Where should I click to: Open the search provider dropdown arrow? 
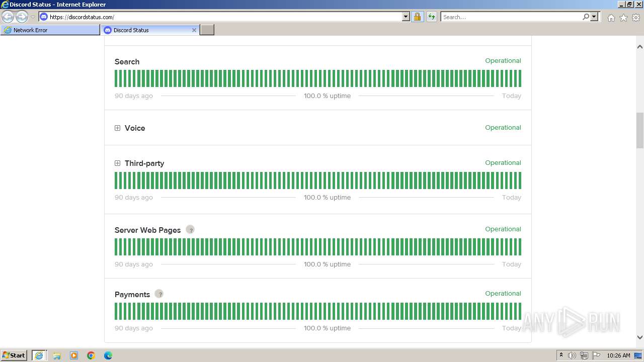594,17
